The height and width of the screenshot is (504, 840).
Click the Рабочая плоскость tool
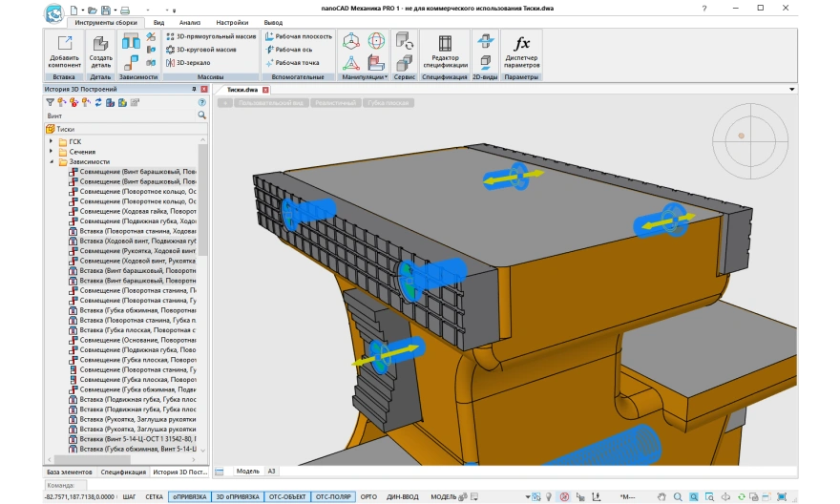coord(297,35)
